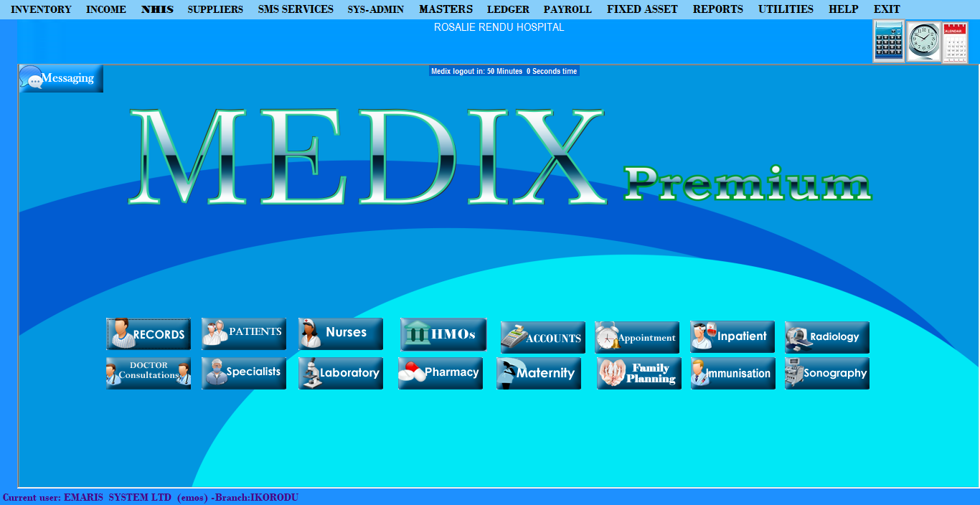
Task: Open the calendar icon
Action: pyautogui.click(x=955, y=43)
